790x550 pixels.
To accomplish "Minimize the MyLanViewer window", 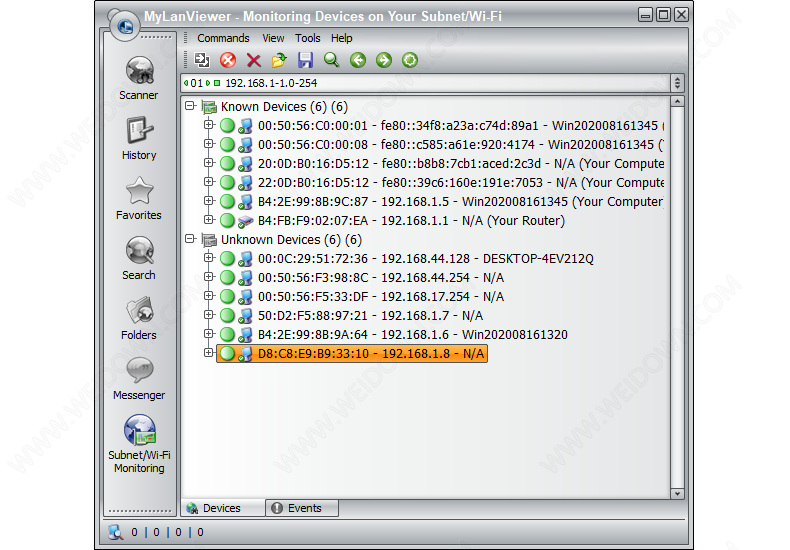I will [x=645, y=15].
